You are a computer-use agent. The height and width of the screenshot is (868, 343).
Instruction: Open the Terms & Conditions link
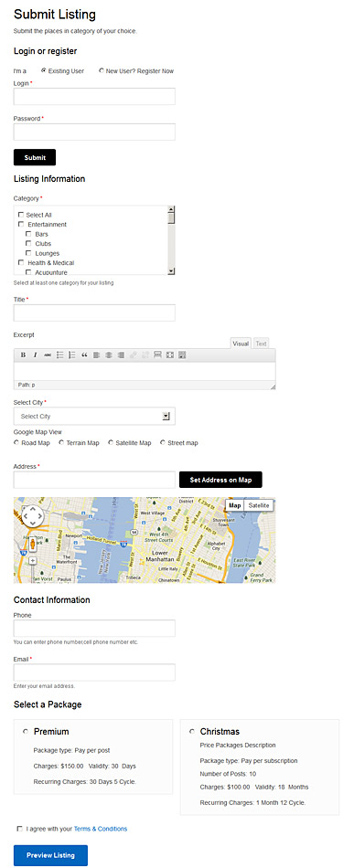pos(101,829)
